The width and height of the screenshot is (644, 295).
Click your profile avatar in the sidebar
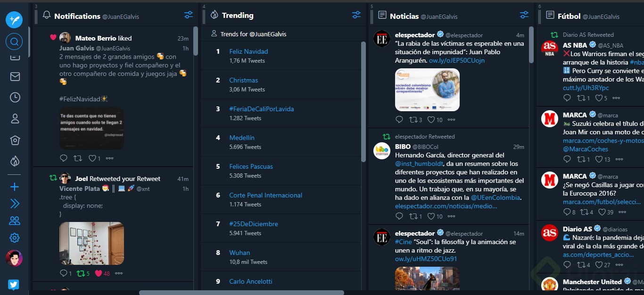(14, 258)
